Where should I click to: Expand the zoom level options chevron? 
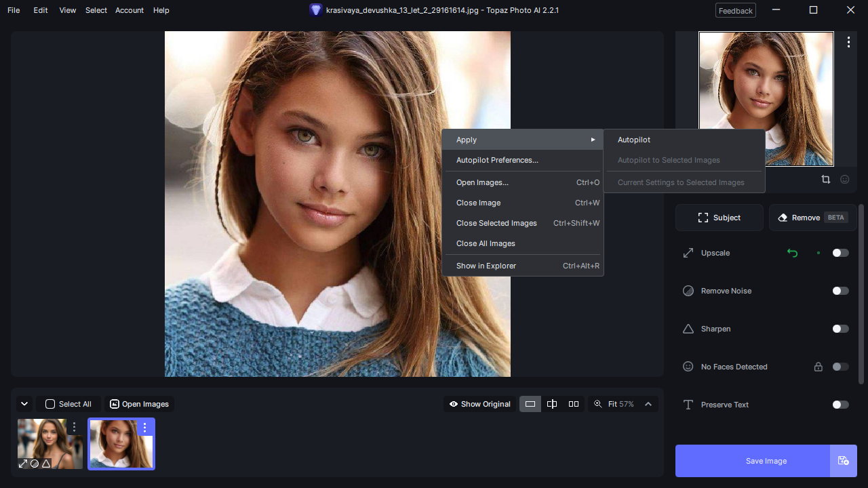point(648,404)
